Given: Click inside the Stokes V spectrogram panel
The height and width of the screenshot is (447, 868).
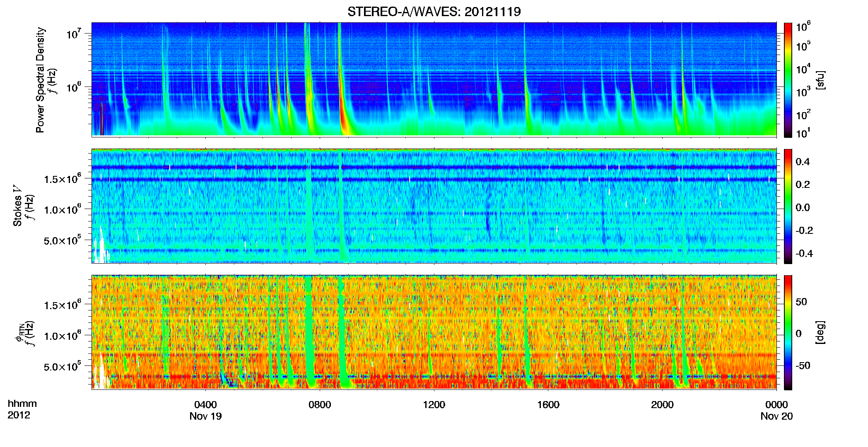Looking at the screenshot, I should 434,206.
